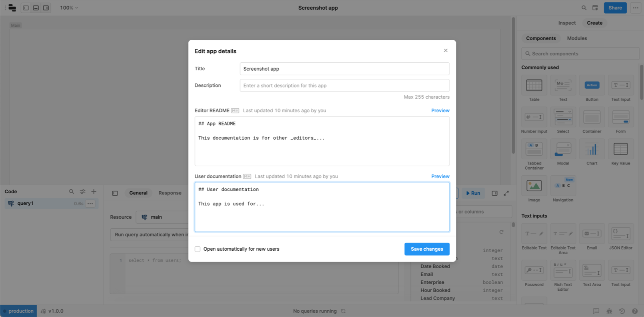
Task: Open query1 more options menu
Action: click(x=90, y=204)
